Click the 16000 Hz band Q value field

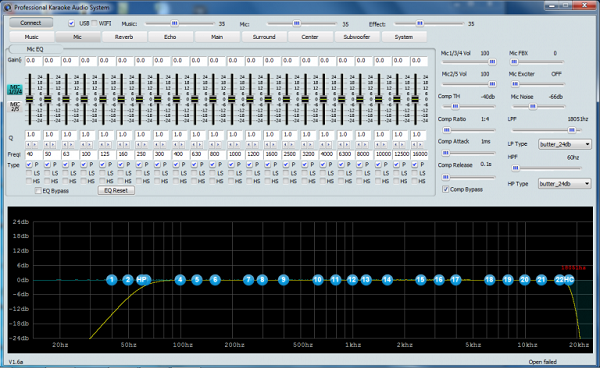(419, 135)
